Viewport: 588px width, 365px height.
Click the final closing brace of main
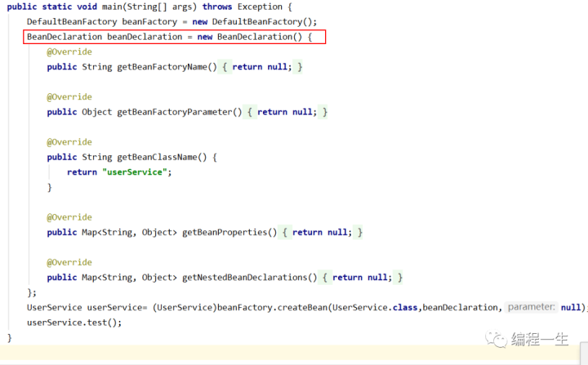(x=9, y=337)
